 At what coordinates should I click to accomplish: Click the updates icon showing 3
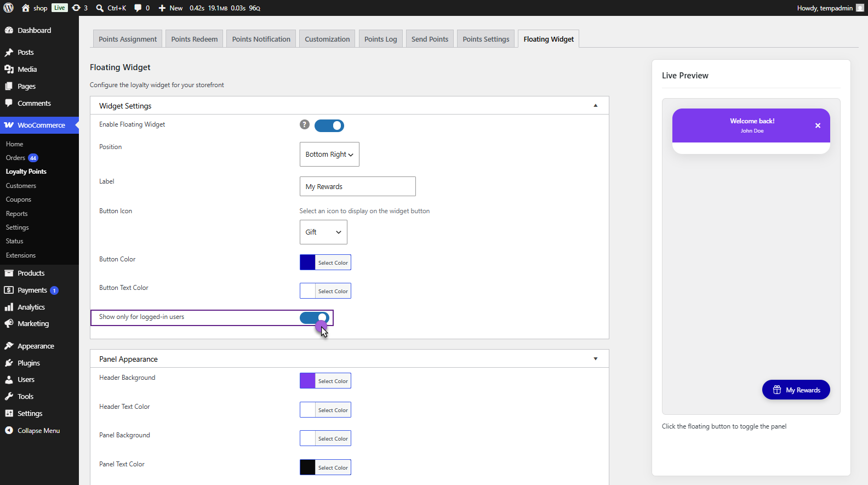[76, 8]
